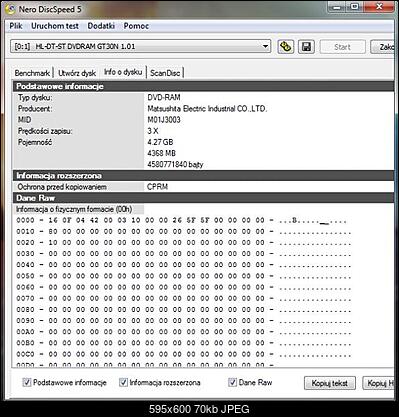Click the Prędkości zapisu label
The height and width of the screenshot is (417, 399).
click(45, 131)
